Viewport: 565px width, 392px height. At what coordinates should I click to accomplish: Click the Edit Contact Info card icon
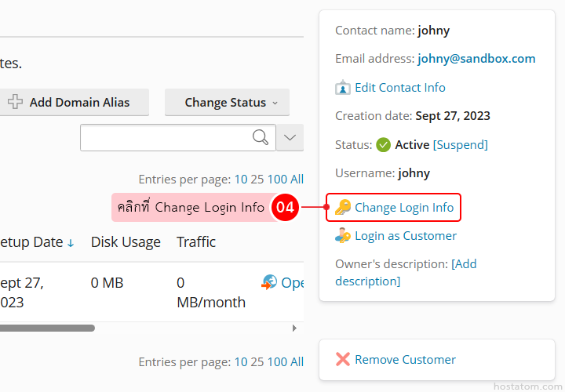coord(343,88)
